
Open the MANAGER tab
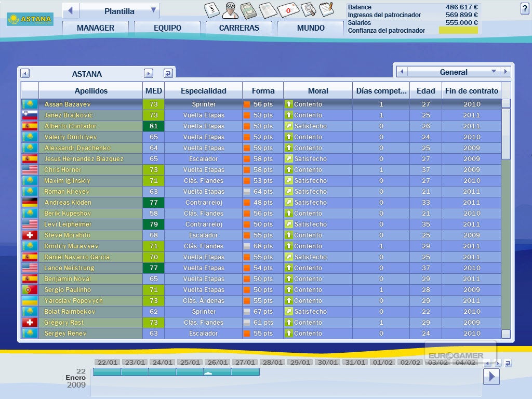click(96, 28)
